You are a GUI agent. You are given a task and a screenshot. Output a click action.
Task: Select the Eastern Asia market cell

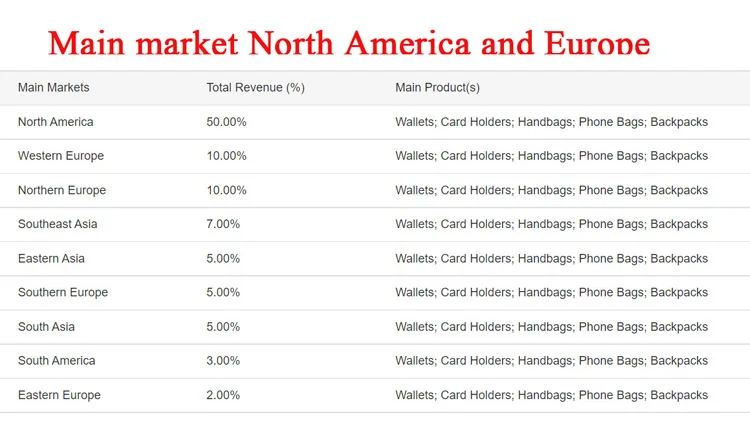tap(51, 259)
